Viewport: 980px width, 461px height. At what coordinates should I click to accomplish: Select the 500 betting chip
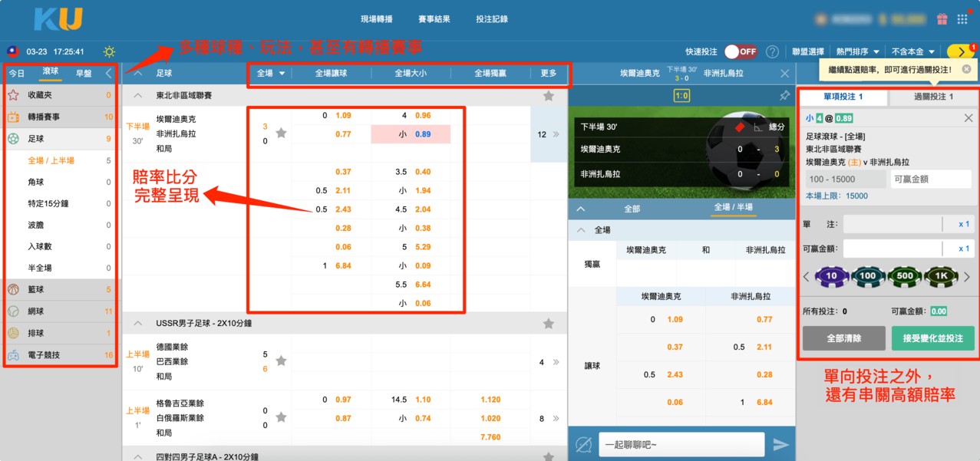pyautogui.click(x=905, y=276)
